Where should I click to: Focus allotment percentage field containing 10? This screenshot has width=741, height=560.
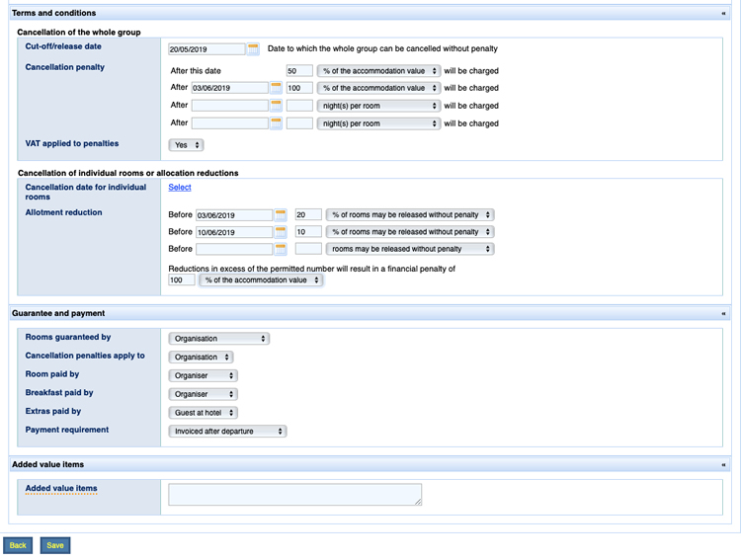coord(308,231)
